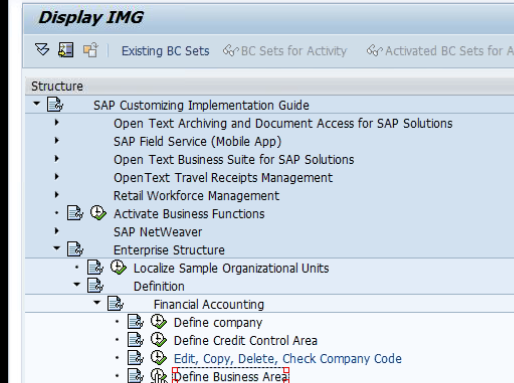This screenshot has width=514, height=383.
Task: Open documentation icon beside Enterprise Structure
Action: [75, 249]
